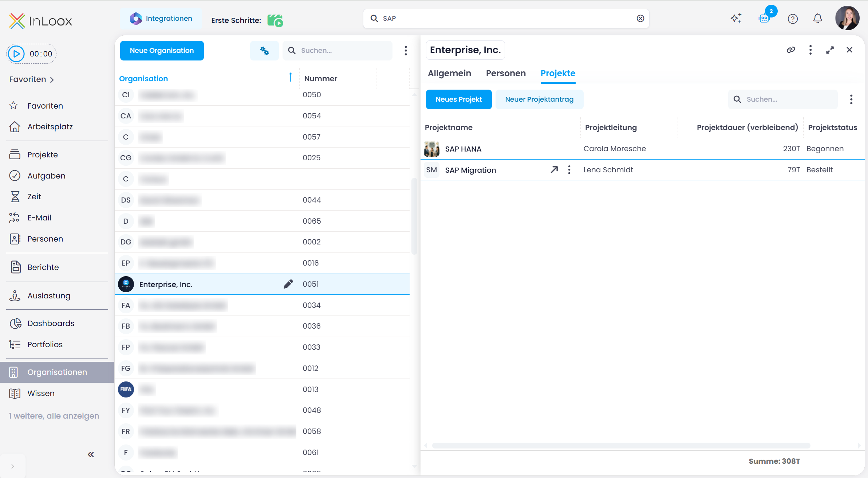Select the Projekte tab
This screenshot has width=868, height=478.
pyautogui.click(x=558, y=73)
